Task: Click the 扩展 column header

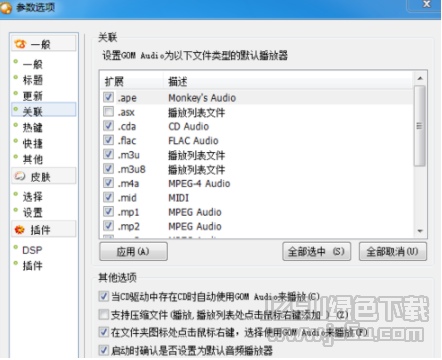Action: click(132, 81)
